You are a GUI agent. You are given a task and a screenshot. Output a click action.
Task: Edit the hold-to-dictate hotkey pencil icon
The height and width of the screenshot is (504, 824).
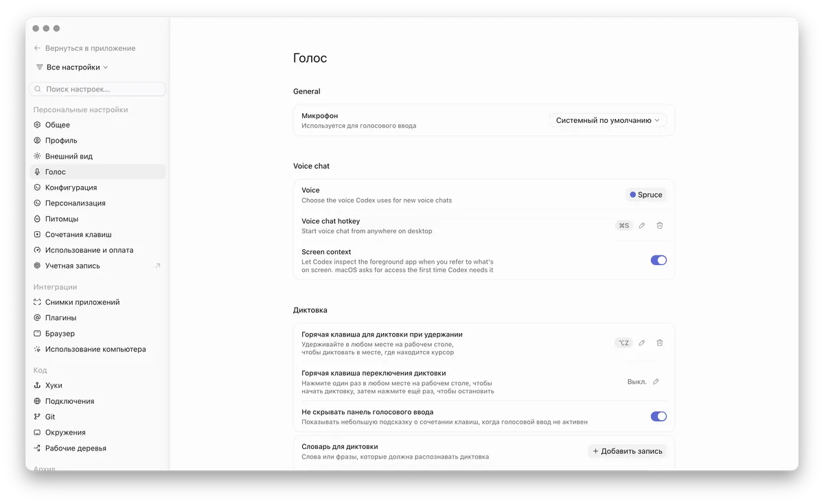click(x=642, y=343)
